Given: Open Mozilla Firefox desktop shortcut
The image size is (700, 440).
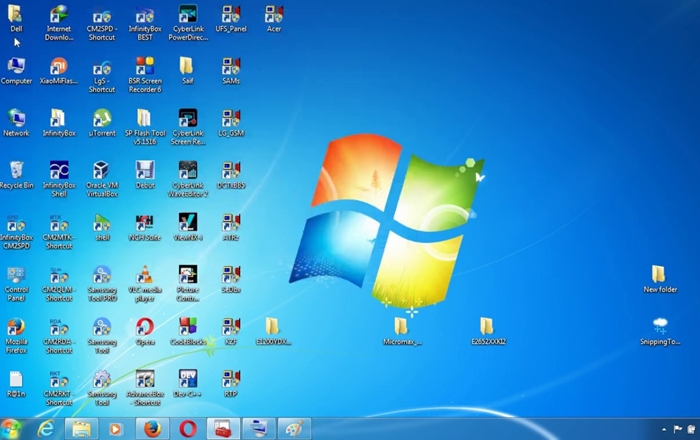Looking at the screenshot, I should tap(16, 336).
